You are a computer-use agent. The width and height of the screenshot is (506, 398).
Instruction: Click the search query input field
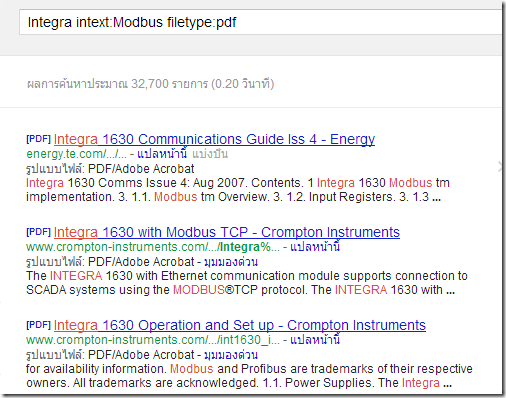click(260, 22)
